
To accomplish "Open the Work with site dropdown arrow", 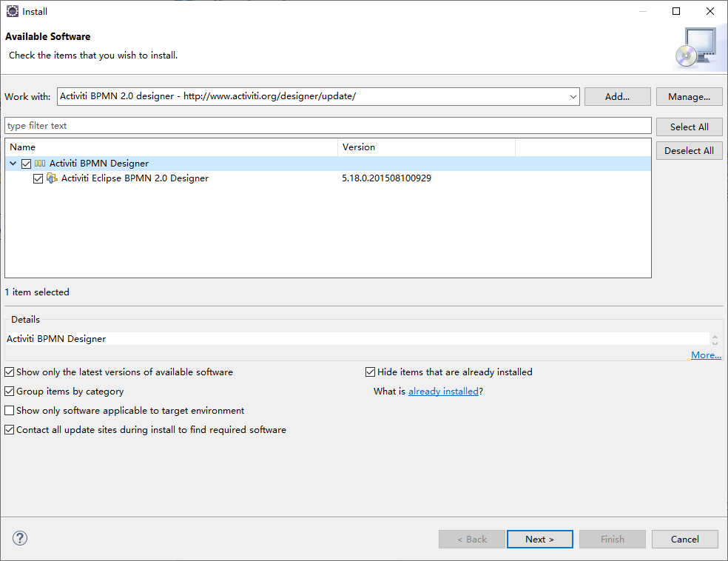I will click(x=573, y=97).
